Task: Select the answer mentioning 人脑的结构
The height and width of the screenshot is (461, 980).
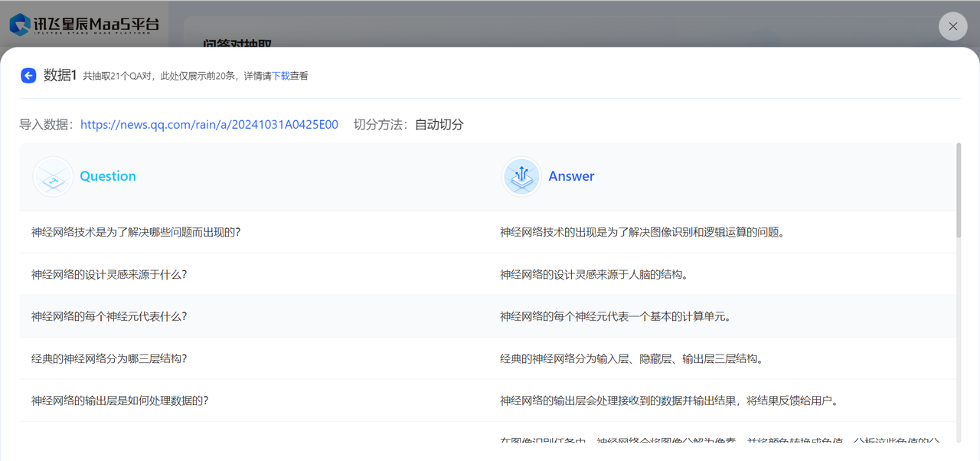Action: (594, 274)
